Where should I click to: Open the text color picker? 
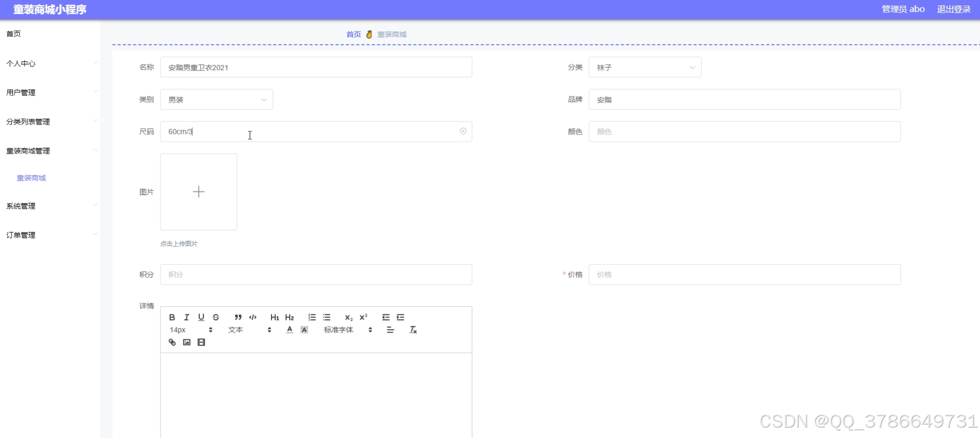(x=290, y=330)
